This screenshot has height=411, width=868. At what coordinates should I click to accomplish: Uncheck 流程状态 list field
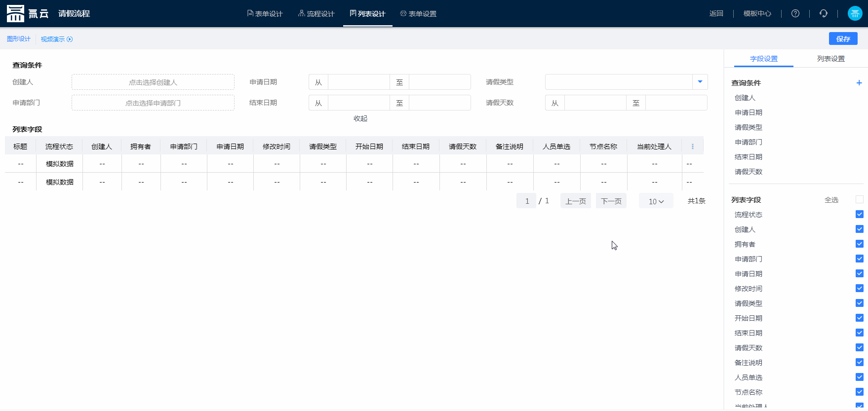click(860, 214)
